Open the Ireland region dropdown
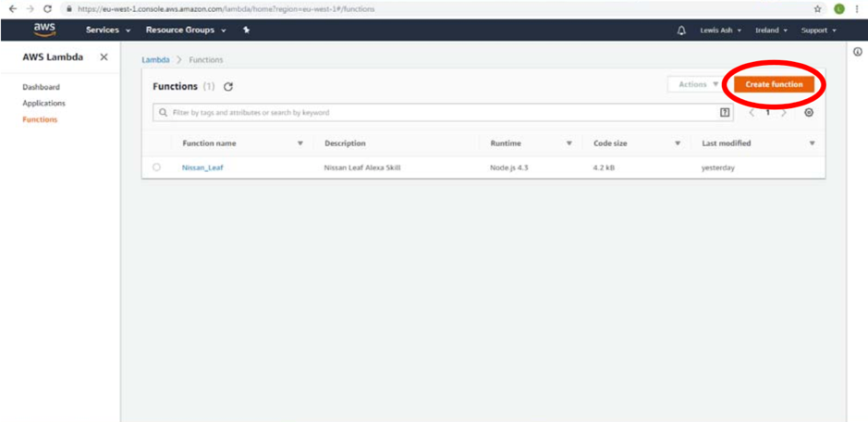Viewport: 868px width, 422px height. tap(771, 31)
